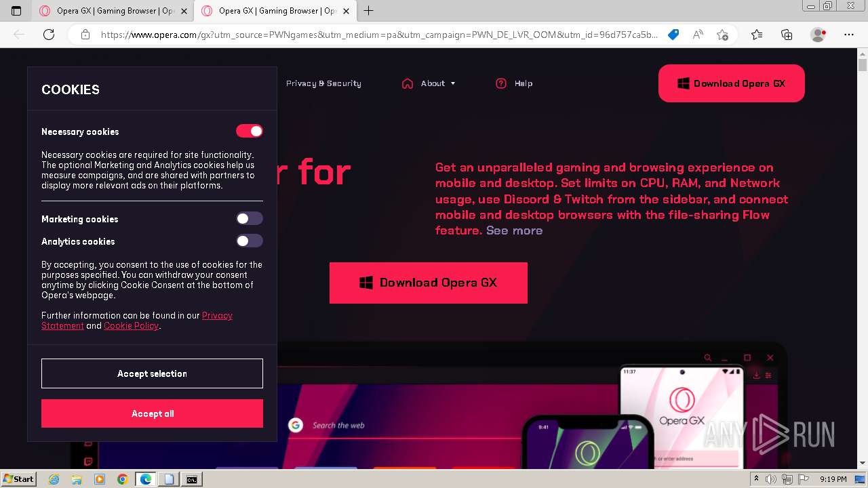Viewport: 868px width, 488px height.
Task: Close the active Opera GX tab
Action: tap(346, 11)
